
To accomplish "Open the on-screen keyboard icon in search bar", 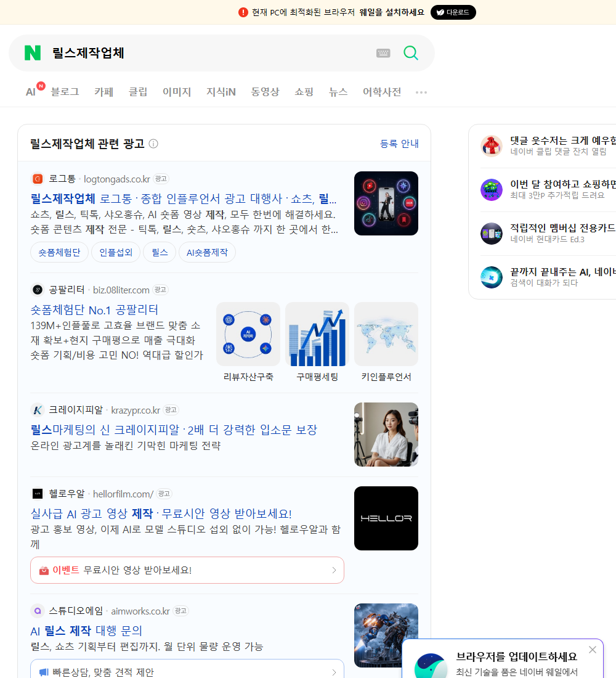I will (383, 53).
